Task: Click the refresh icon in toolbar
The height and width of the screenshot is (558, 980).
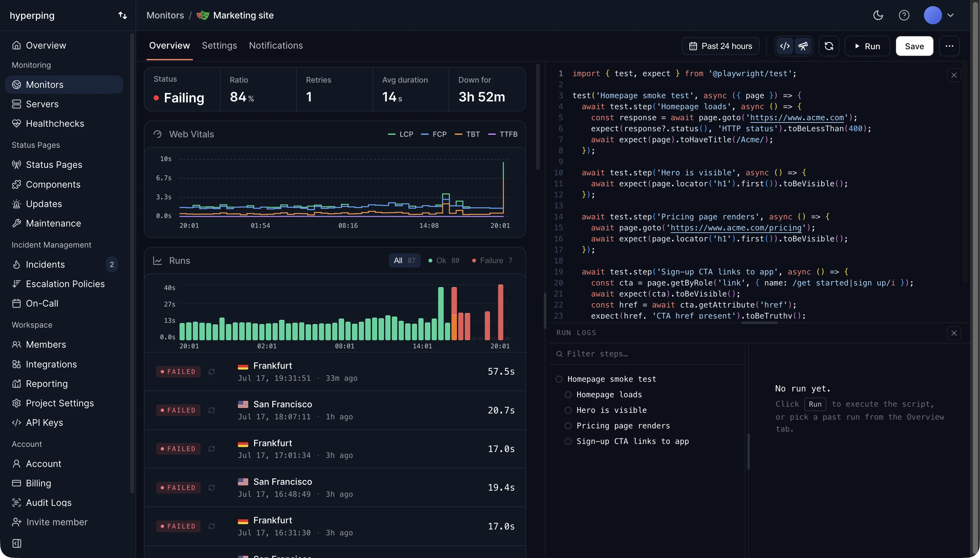Action: tap(829, 46)
